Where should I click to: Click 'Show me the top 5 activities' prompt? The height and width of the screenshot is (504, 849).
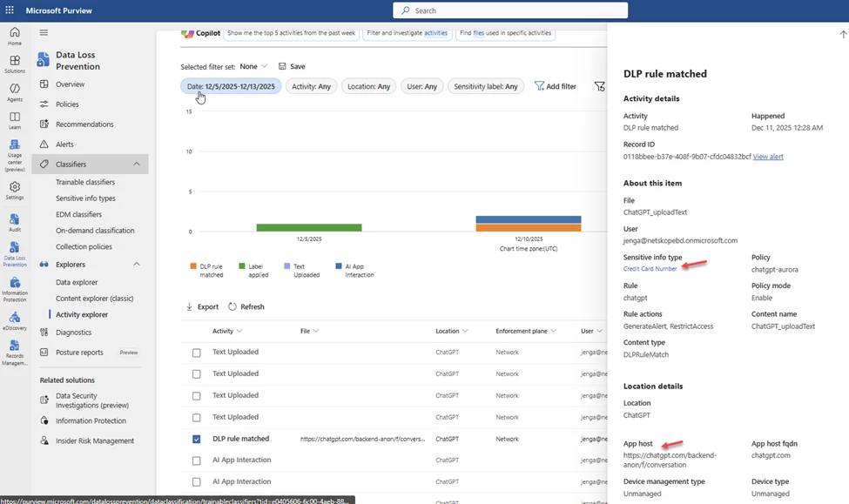(x=292, y=33)
